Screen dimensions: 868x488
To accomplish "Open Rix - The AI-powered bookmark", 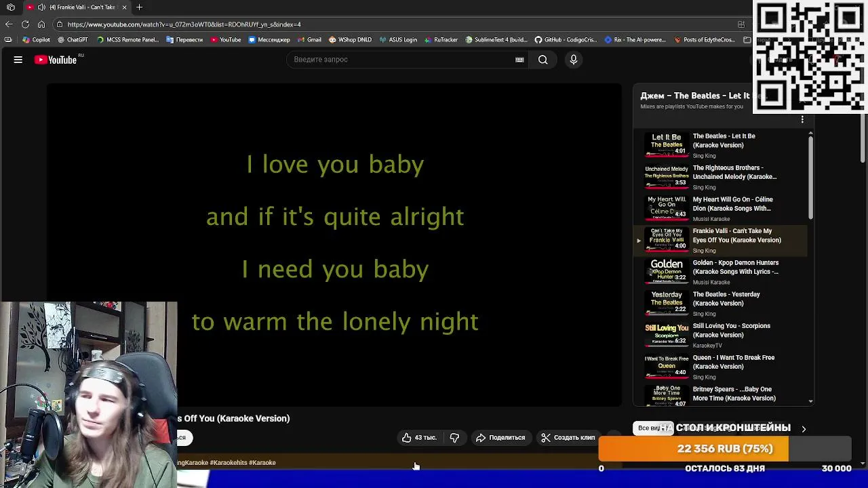I will coord(635,40).
